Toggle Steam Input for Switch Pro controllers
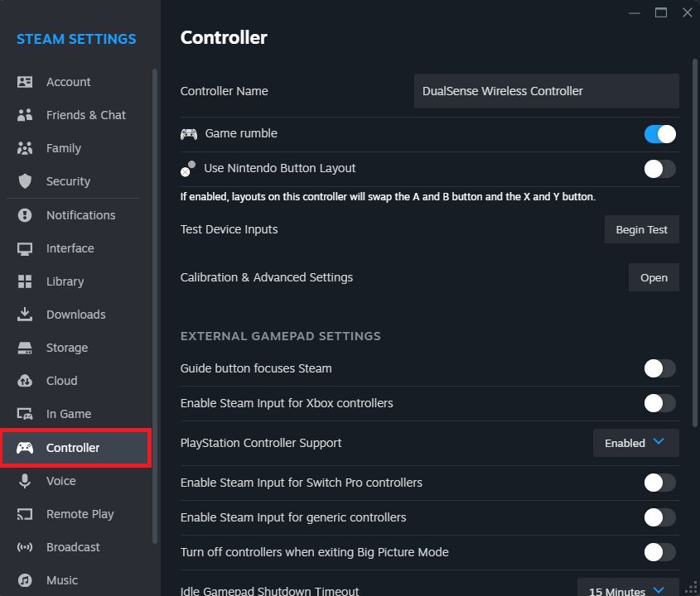 (659, 483)
